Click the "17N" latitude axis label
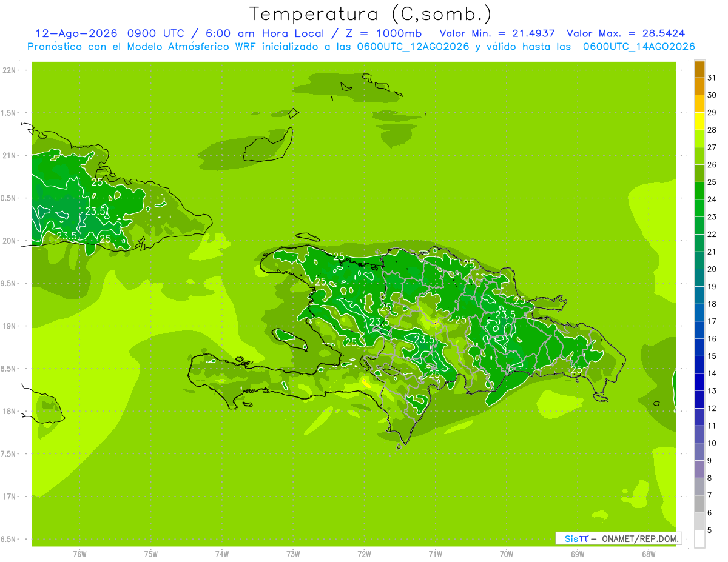Viewport: 728px width, 562px height. pyautogui.click(x=8, y=497)
